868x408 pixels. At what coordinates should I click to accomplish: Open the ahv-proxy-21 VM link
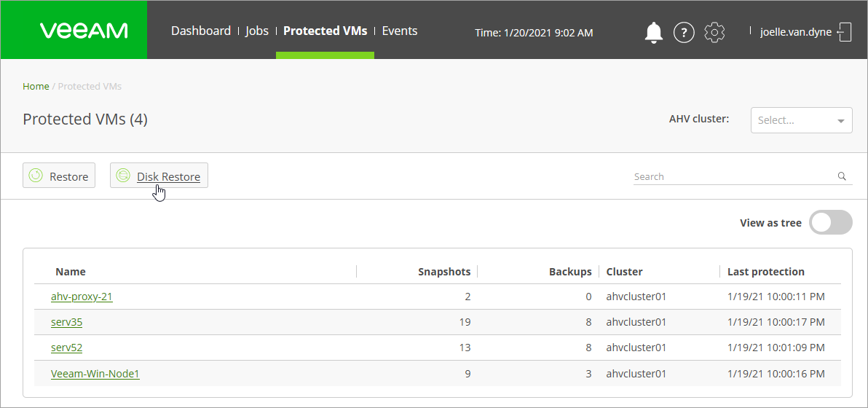(x=82, y=297)
